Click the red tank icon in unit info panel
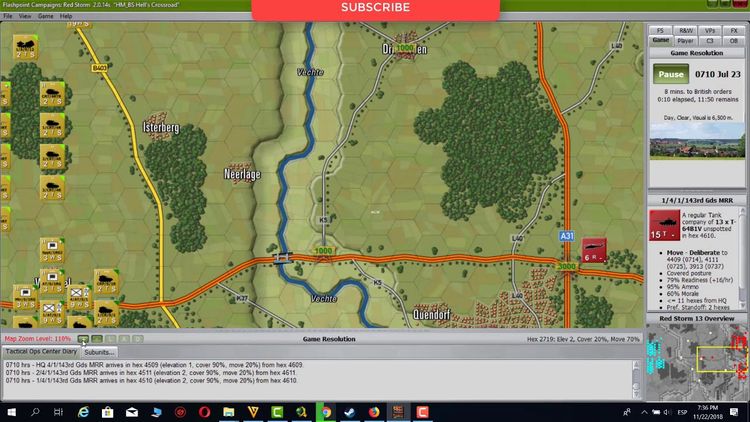750x422 pixels. (664, 225)
